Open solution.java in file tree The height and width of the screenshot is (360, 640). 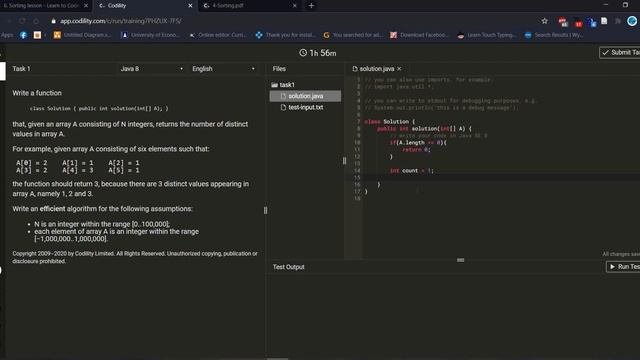pyautogui.click(x=305, y=96)
